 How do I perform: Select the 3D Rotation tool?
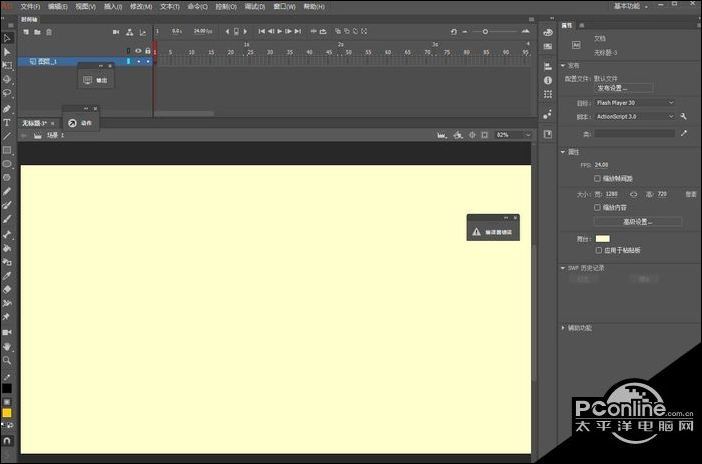[x=7, y=79]
